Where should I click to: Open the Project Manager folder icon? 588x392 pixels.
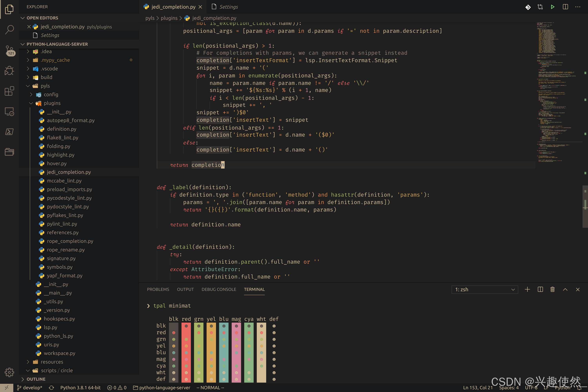click(x=9, y=152)
